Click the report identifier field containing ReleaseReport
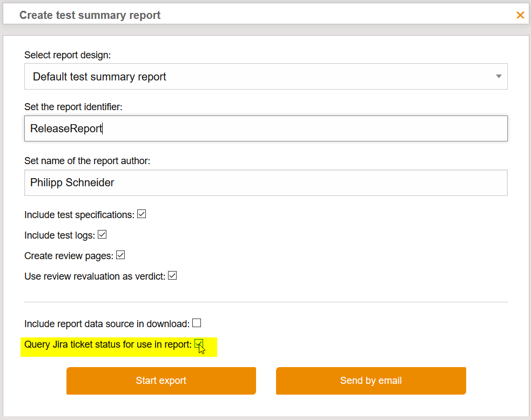 pos(266,128)
